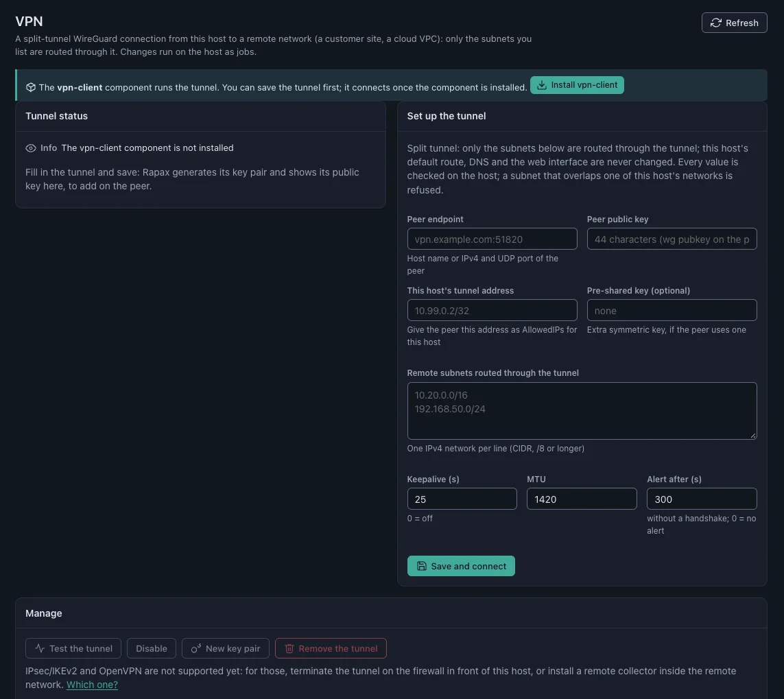784x699 pixels.
Task: Click the 'Manage' heading
Action: click(x=43, y=613)
